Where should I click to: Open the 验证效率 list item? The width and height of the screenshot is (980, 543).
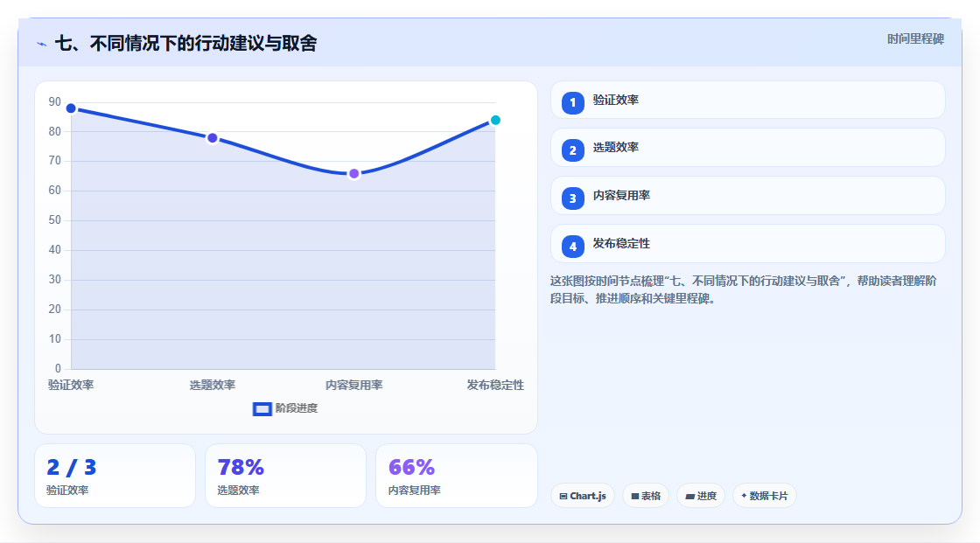pos(747,100)
